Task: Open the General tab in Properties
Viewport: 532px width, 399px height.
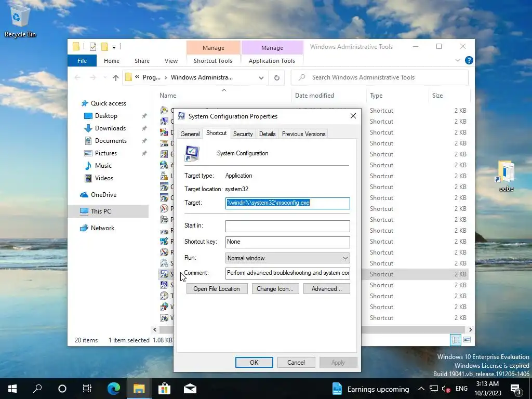Action: pos(190,134)
